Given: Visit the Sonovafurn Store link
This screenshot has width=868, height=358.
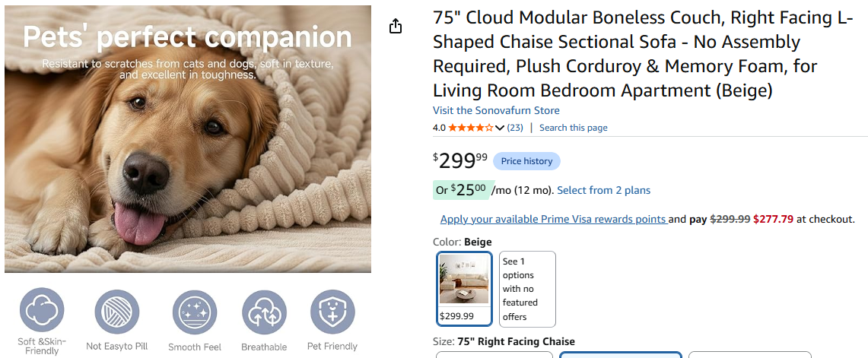Looking at the screenshot, I should (x=496, y=110).
